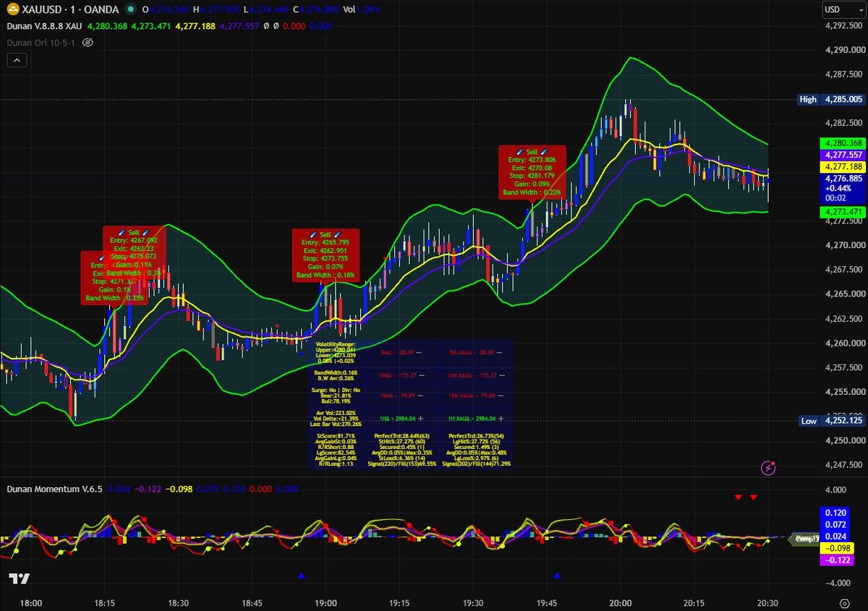Click the 20:00 time axis label

[621, 602]
